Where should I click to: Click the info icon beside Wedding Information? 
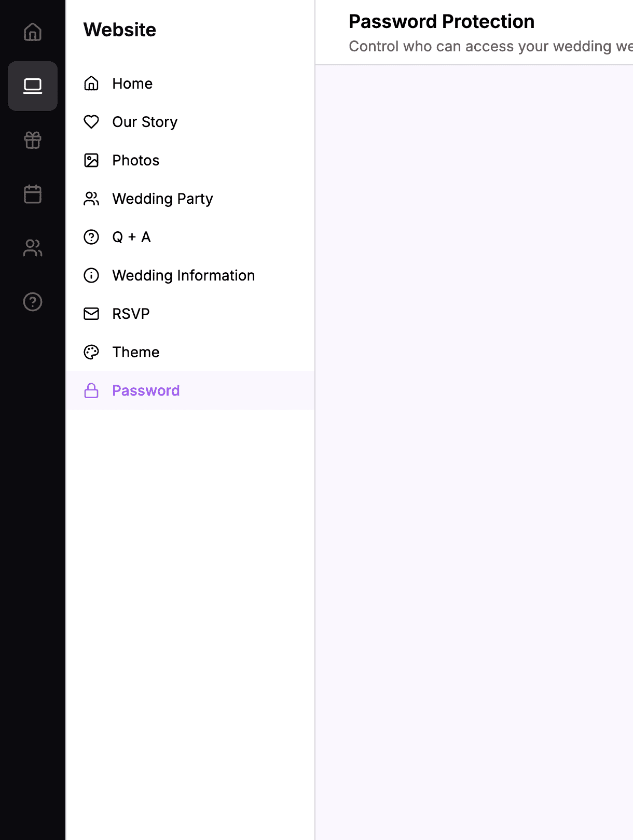(x=91, y=275)
